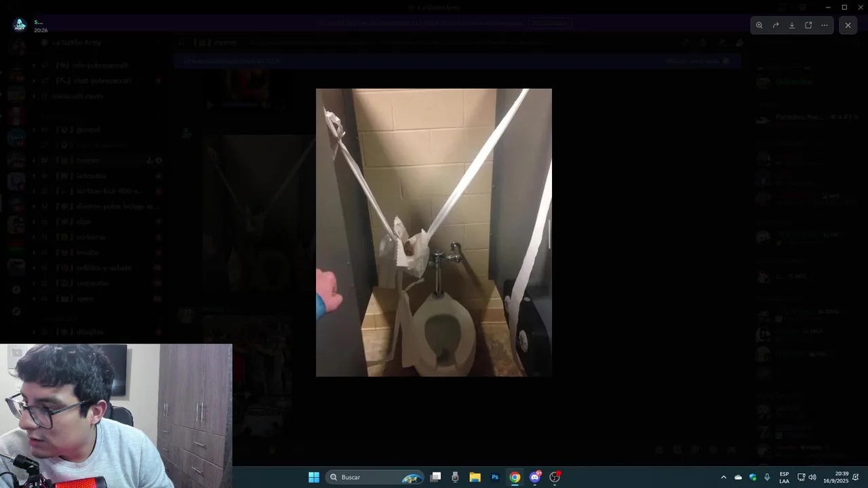Viewport: 868px width, 488px height.
Task: Open Task View from the taskbar
Action: pos(436,477)
